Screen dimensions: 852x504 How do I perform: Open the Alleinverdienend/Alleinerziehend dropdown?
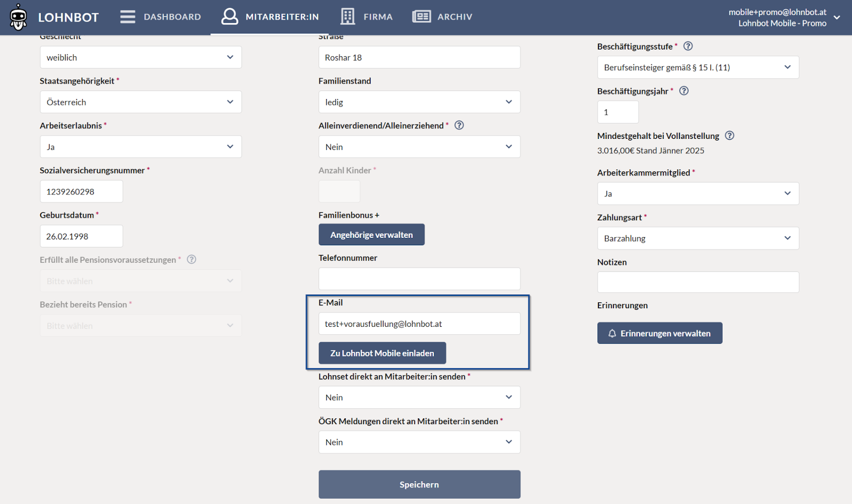click(420, 146)
